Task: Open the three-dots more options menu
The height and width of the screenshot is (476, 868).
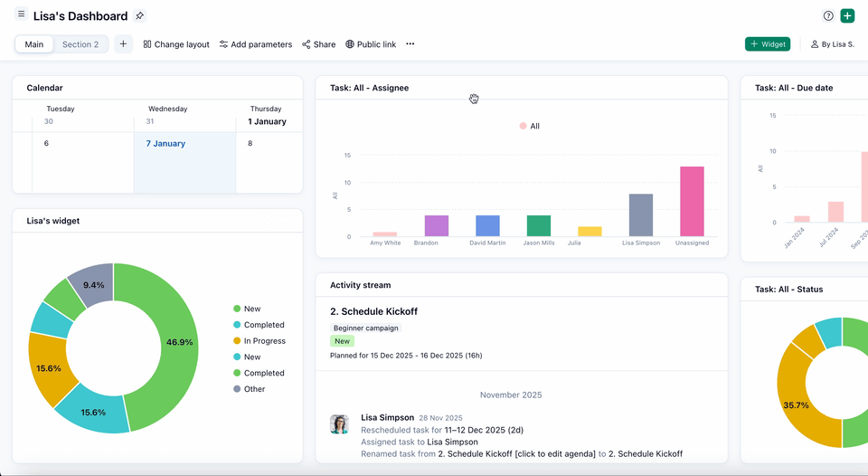Action: point(410,44)
